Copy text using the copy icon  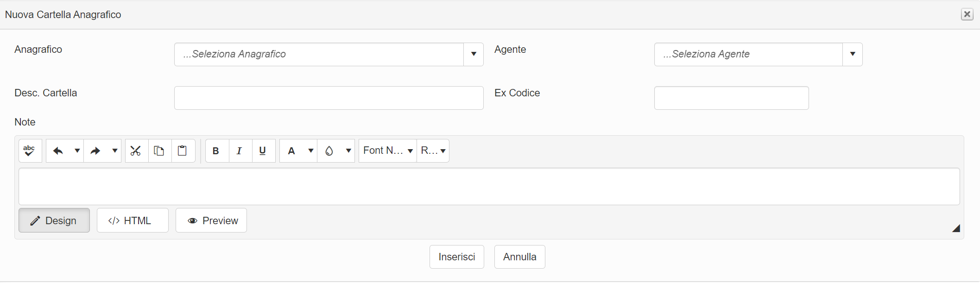pos(159,151)
